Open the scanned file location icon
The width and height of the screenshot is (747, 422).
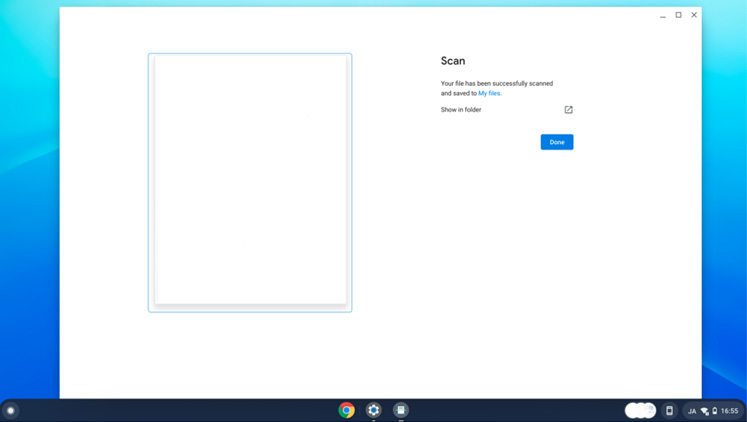point(568,110)
